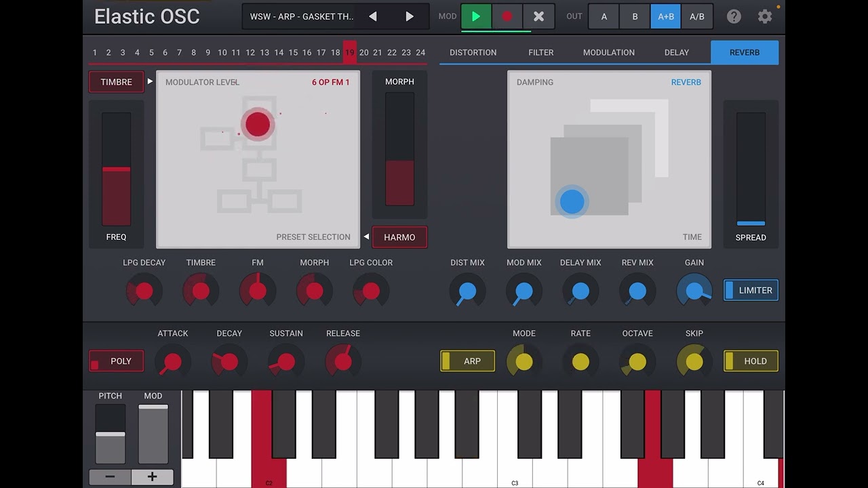Click the arpeggiator MODE knob
The height and width of the screenshot is (488, 868).
(x=524, y=362)
